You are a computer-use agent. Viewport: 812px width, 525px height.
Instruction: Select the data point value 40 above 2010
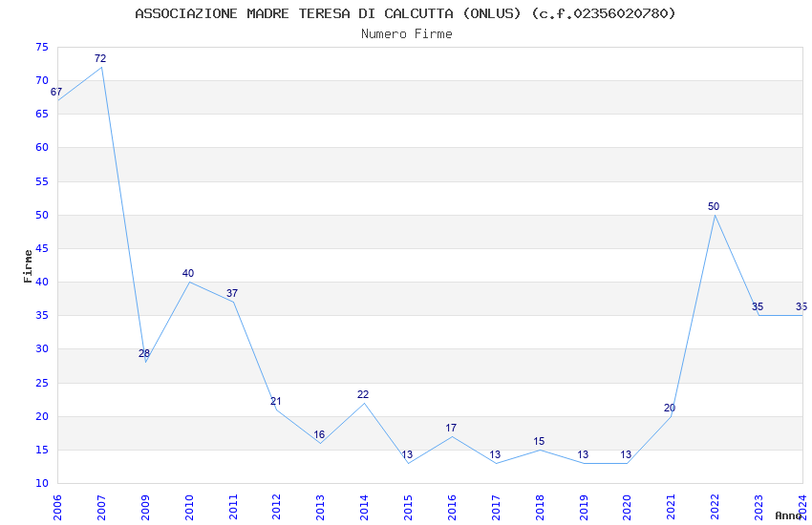188,273
